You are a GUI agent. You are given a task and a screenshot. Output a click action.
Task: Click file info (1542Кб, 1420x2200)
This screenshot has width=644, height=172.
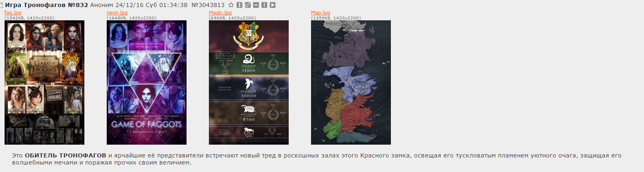click(x=29, y=18)
